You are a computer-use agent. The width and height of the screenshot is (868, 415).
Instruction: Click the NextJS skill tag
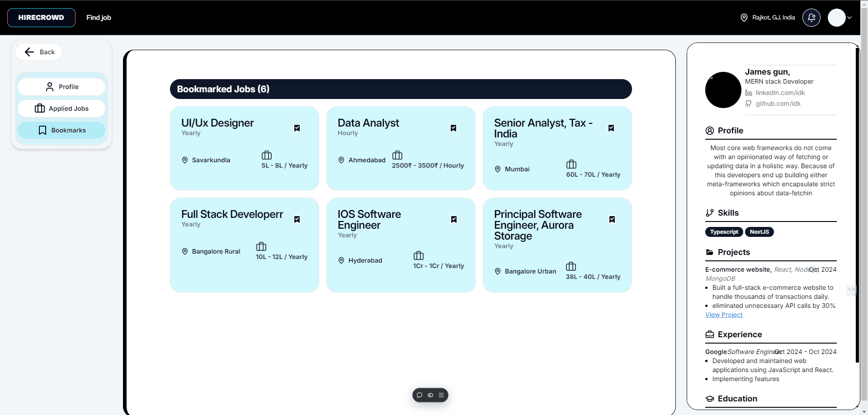[x=759, y=232]
